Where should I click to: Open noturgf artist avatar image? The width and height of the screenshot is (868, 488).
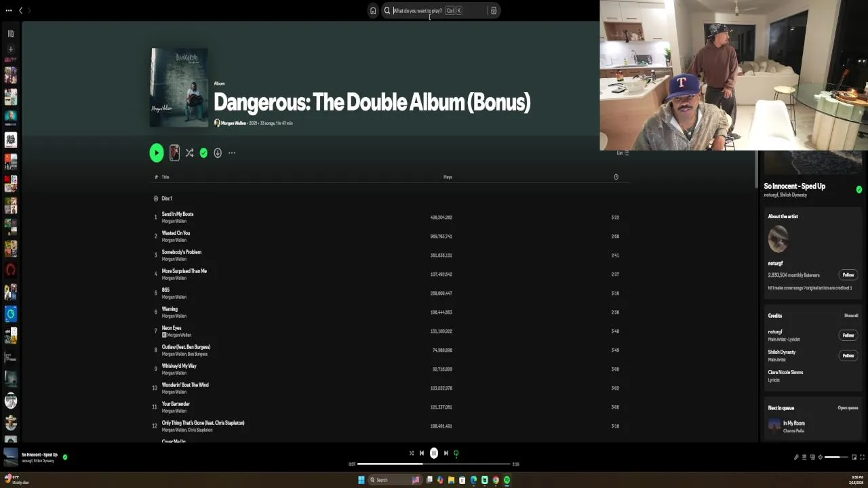click(x=778, y=239)
